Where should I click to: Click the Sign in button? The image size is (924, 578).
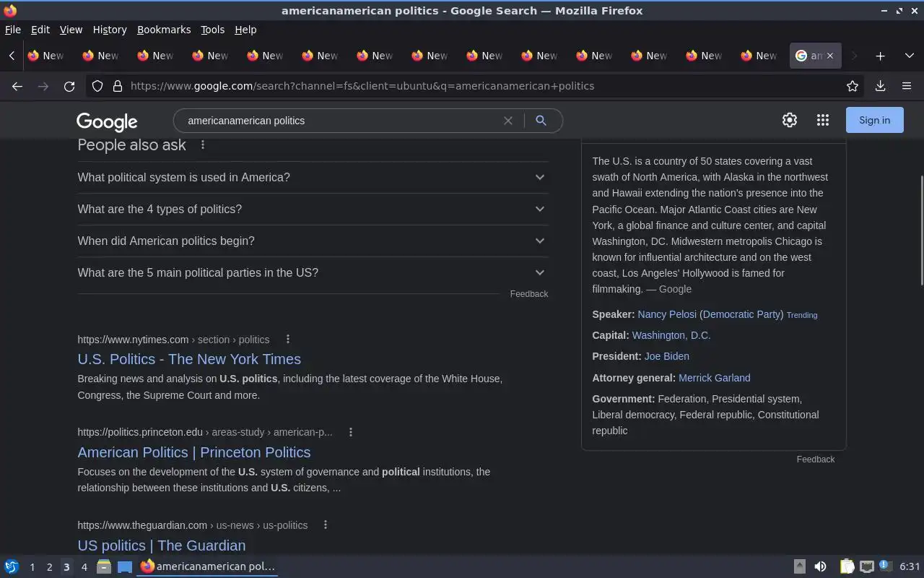(x=874, y=121)
